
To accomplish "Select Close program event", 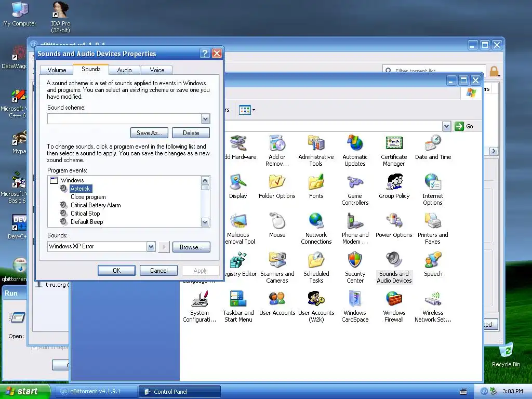I will pos(88,197).
